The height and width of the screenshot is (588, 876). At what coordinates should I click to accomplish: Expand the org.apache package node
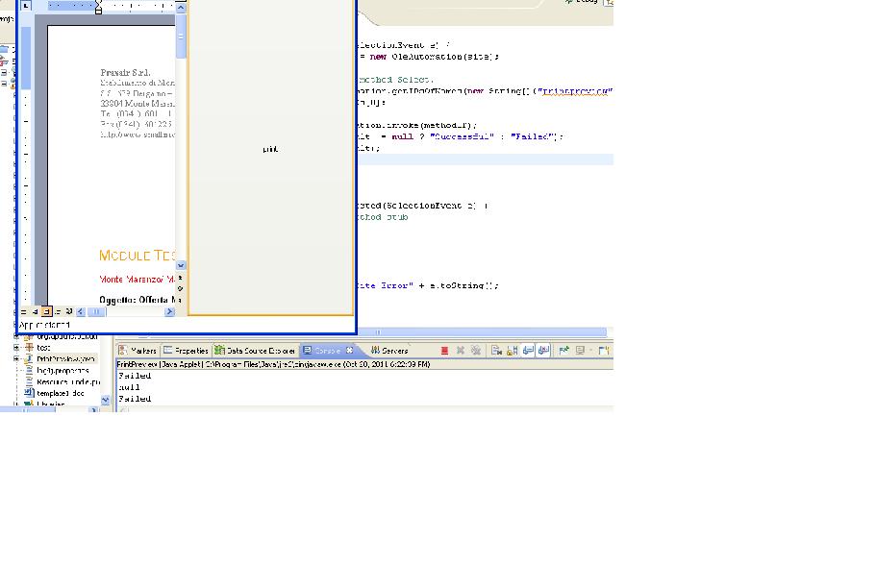pos(16,336)
